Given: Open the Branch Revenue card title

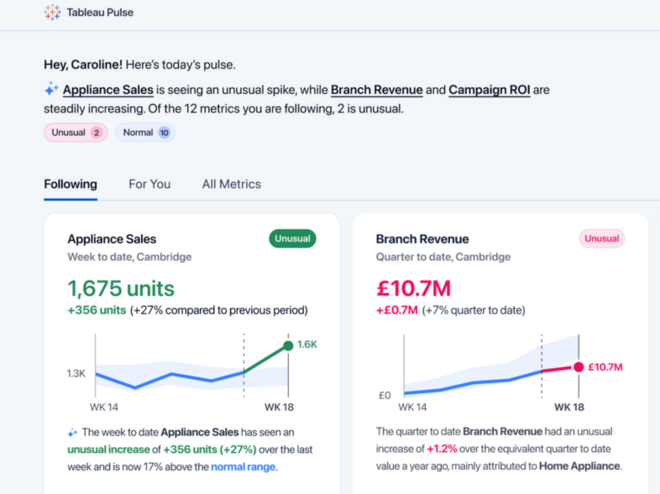Looking at the screenshot, I should click(x=422, y=240).
